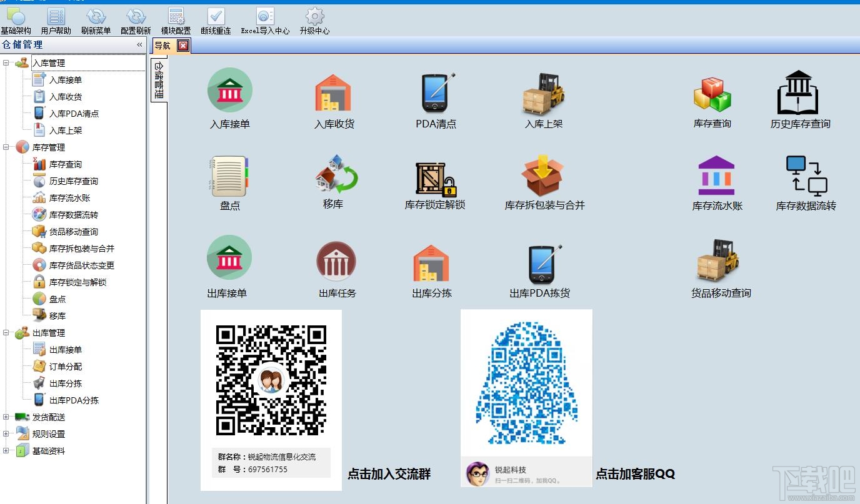The image size is (860, 504).
Task: Open the 入库接单 navigation icon
Action: (x=229, y=91)
